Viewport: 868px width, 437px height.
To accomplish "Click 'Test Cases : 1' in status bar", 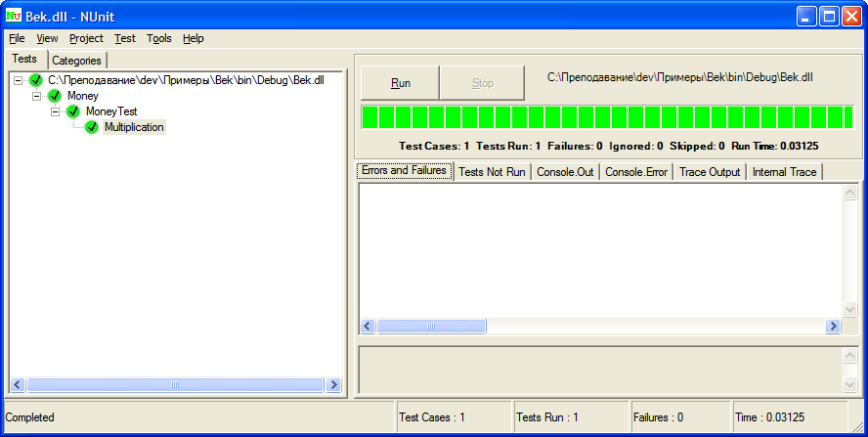I will coord(432,417).
